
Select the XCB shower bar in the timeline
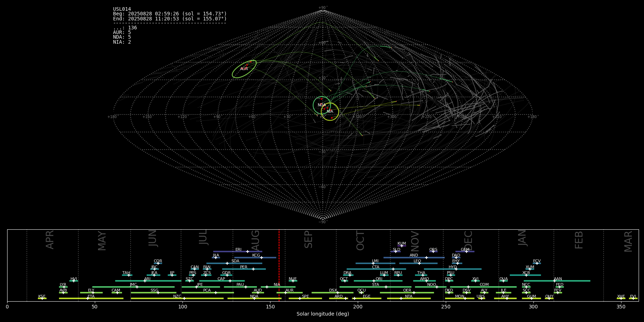point(525,275)
